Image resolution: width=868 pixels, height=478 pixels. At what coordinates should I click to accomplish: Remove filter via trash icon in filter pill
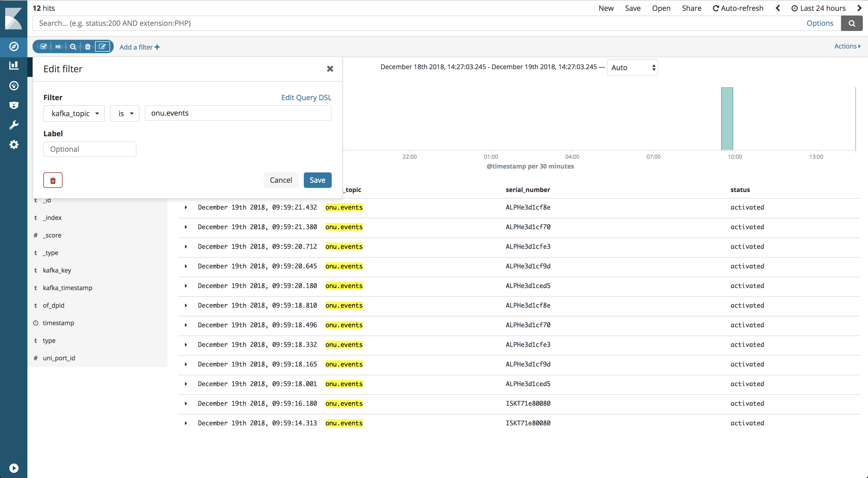(88, 46)
